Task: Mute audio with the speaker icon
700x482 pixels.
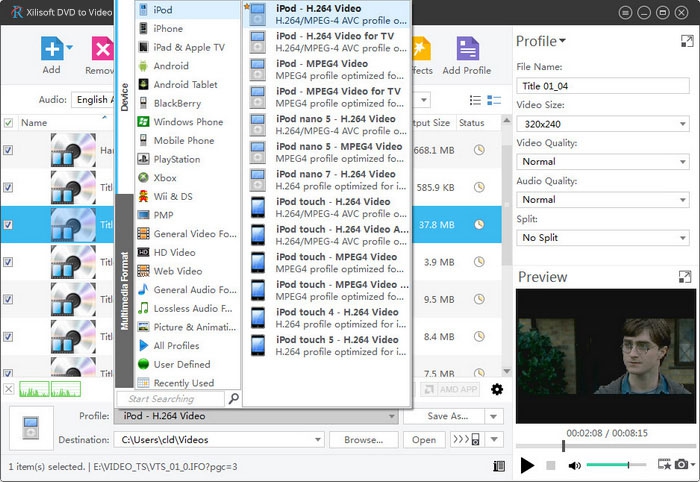Action: [575, 465]
